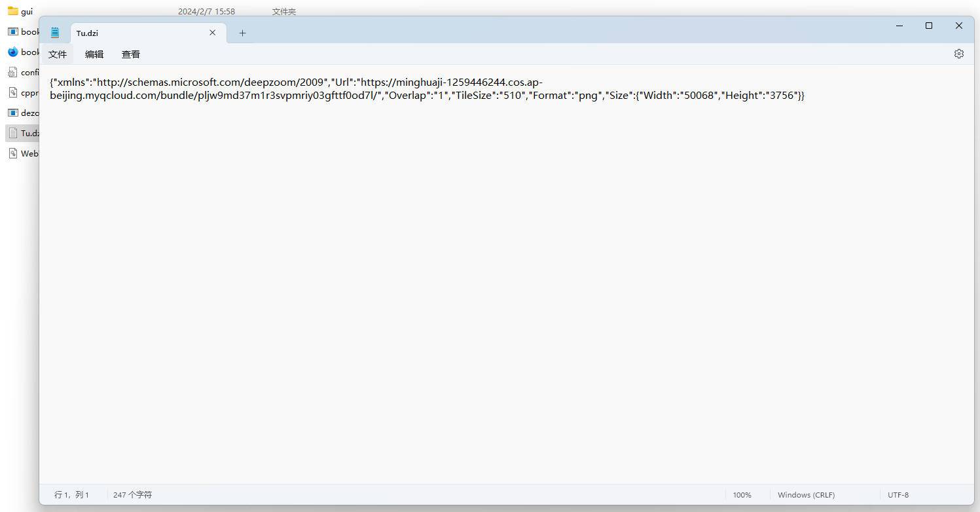
Task: Select the dezo file icon
Action: pyautogui.click(x=12, y=113)
